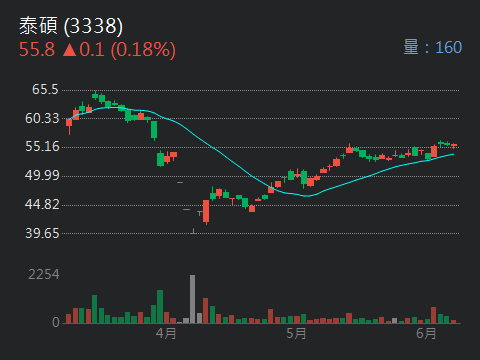Click the 60.33 price axis label
The height and width of the screenshot is (360, 480).
pyautogui.click(x=42, y=118)
